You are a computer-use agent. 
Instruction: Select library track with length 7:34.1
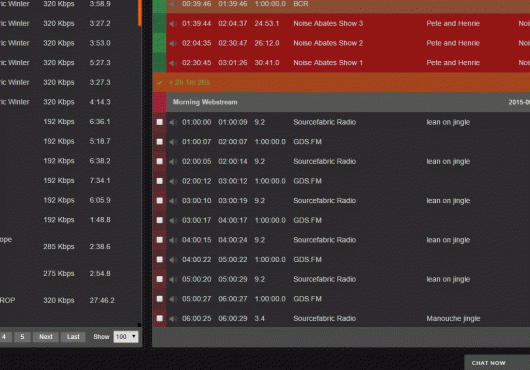pyautogui.click(x=70, y=180)
